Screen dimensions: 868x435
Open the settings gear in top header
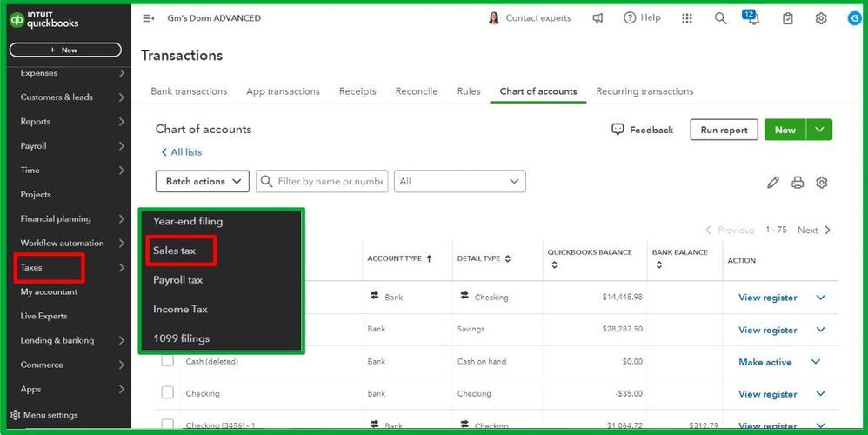click(x=821, y=18)
